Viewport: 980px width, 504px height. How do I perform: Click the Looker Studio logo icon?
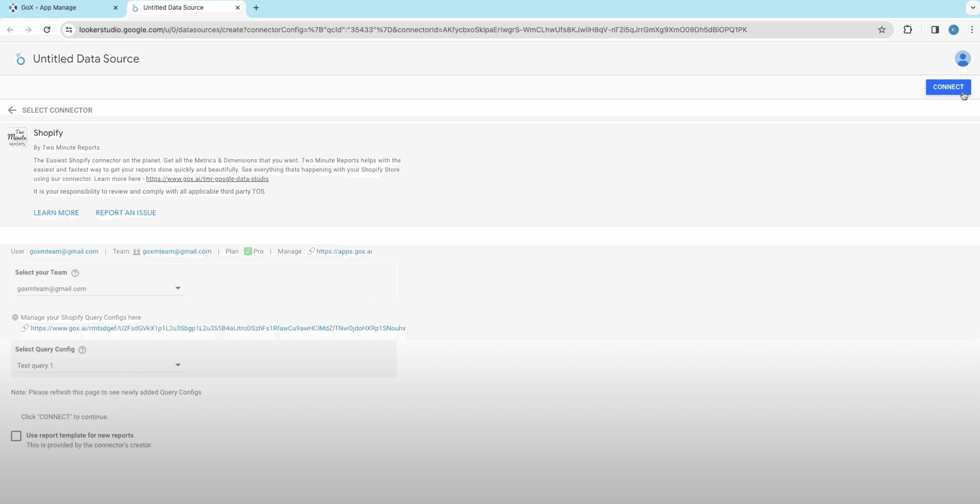click(20, 59)
